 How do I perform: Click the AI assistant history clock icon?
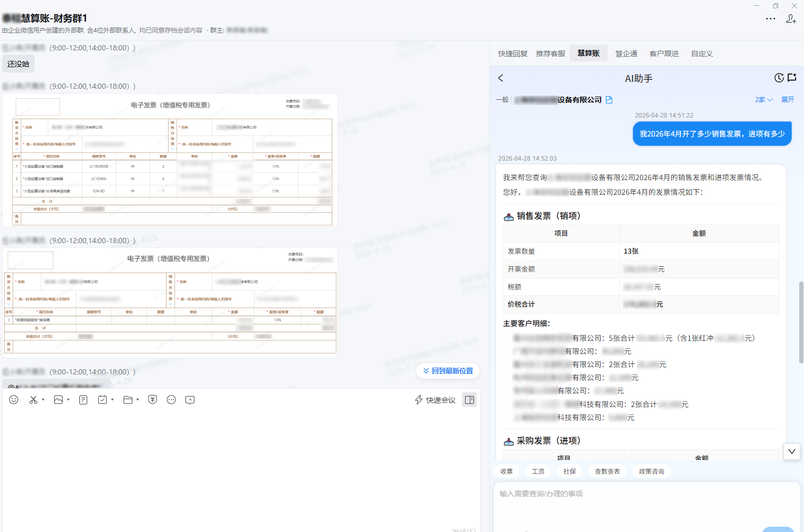(x=779, y=78)
